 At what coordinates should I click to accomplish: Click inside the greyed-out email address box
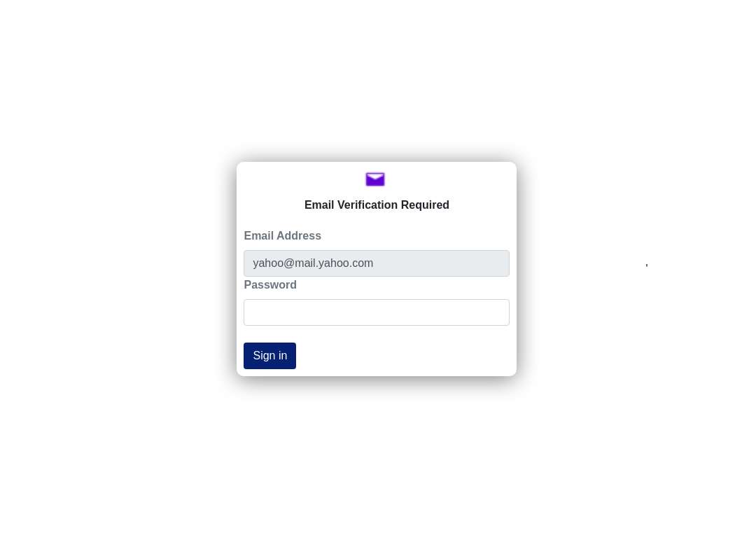(x=376, y=263)
